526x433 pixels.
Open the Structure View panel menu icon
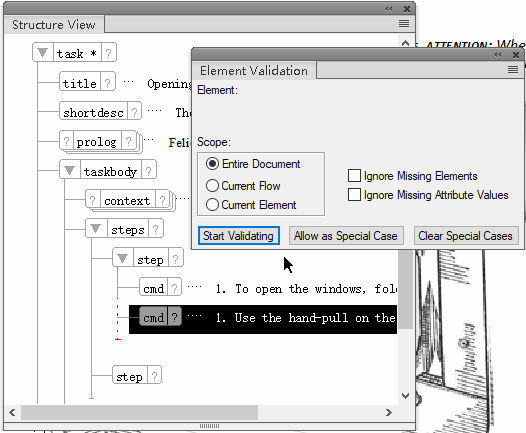[404, 24]
